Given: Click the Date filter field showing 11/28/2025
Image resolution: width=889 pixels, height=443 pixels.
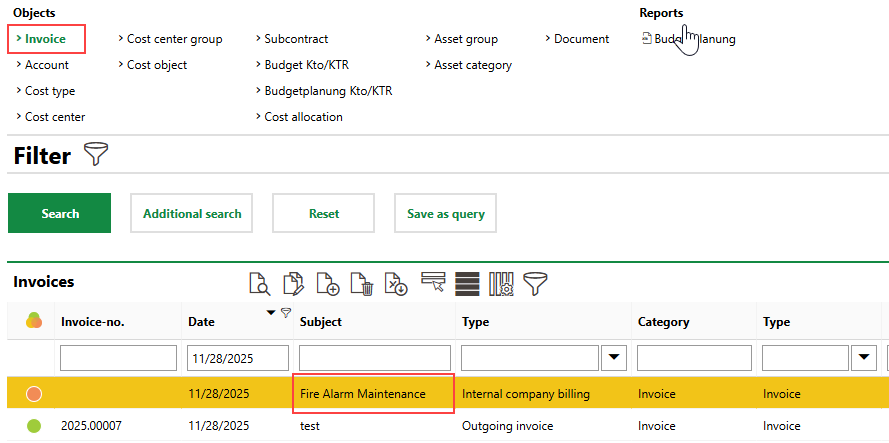Looking at the screenshot, I should tap(238, 358).
